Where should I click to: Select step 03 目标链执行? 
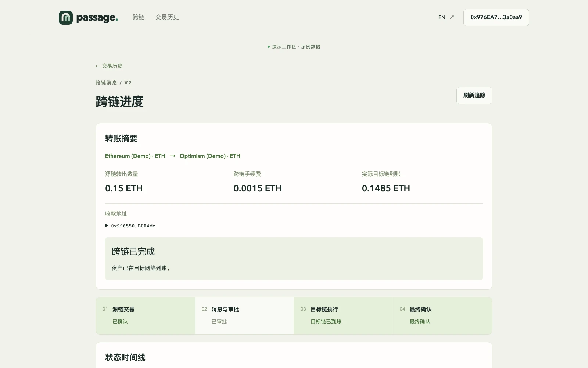click(x=343, y=316)
